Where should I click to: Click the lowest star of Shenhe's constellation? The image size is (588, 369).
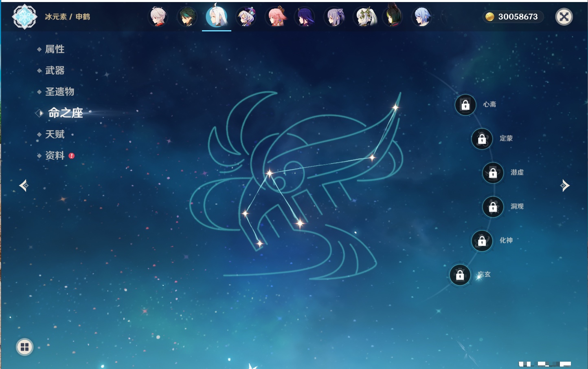(259, 244)
